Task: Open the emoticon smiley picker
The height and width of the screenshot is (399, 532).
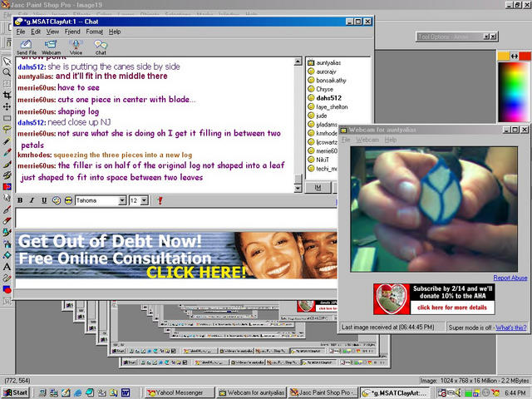Action: pos(68,200)
